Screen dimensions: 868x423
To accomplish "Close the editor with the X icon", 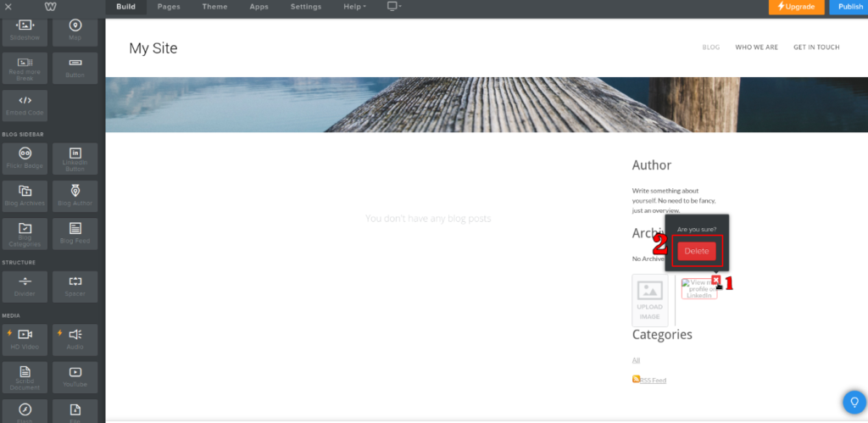I will pyautogui.click(x=8, y=7).
